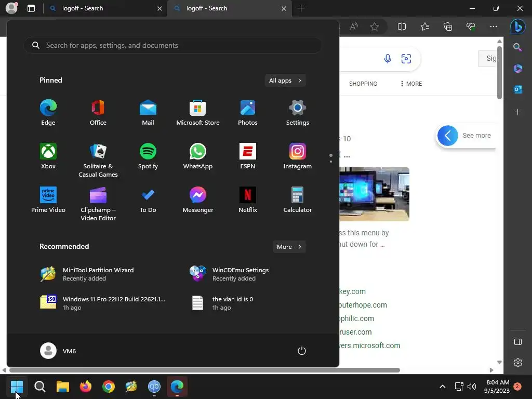
Task: Select the SHOPPING search tab
Action: 363,84
